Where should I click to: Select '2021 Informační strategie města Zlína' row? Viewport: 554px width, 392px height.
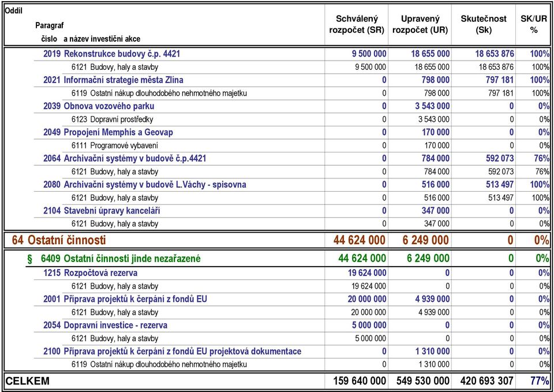(292, 80)
